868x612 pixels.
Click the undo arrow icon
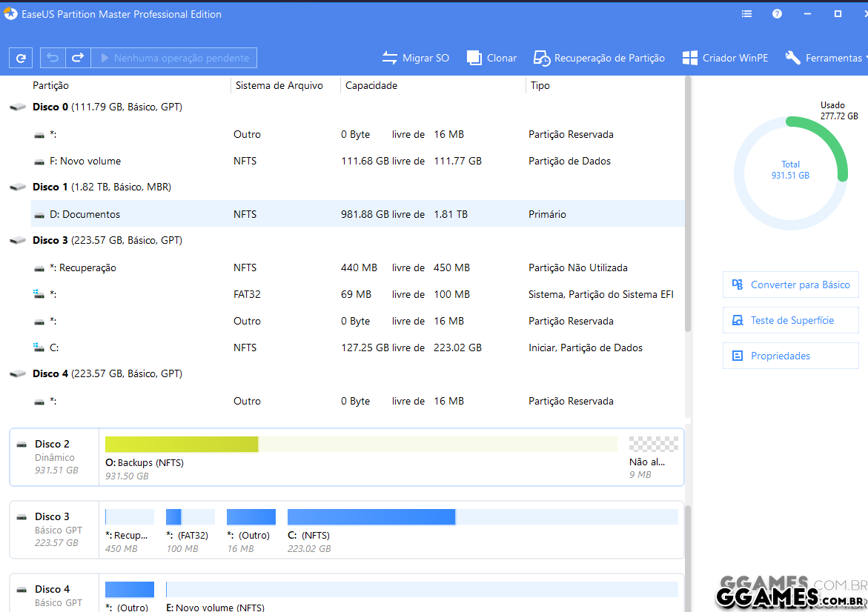[53, 58]
